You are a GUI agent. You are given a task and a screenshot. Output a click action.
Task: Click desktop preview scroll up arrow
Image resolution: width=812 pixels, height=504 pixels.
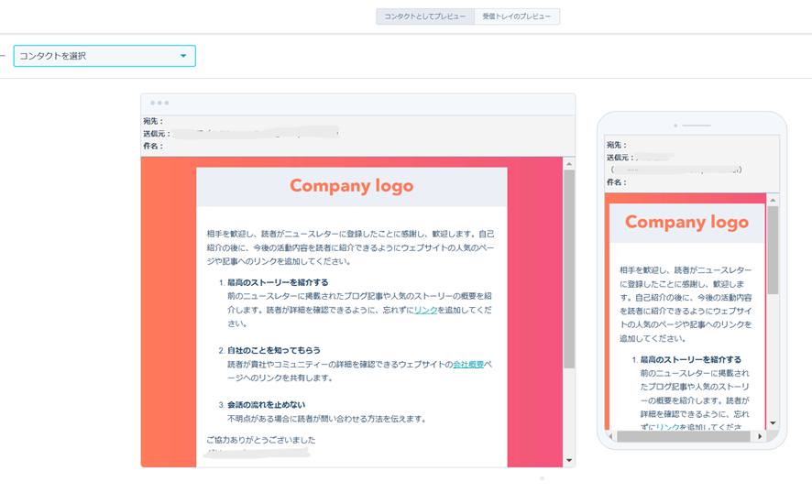tap(569, 164)
